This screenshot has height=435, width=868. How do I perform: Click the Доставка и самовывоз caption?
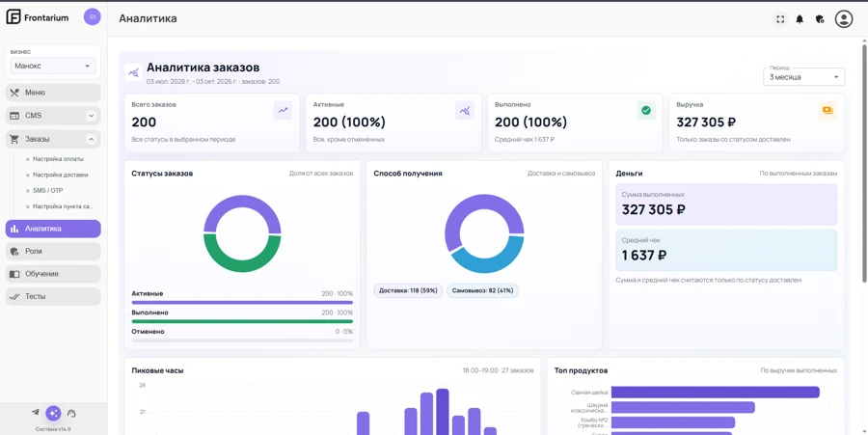point(561,174)
